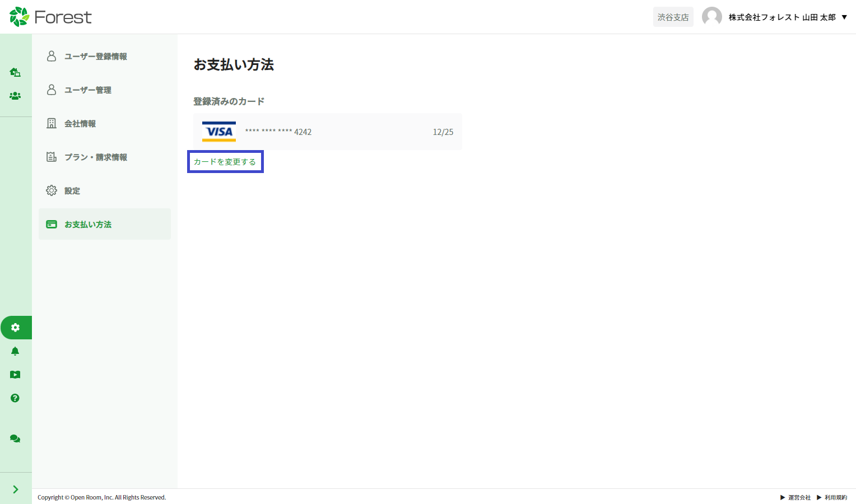The height and width of the screenshot is (504, 856).
Task: Open the help question mark icon
Action: pyautogui.click(x=15, y=398)
